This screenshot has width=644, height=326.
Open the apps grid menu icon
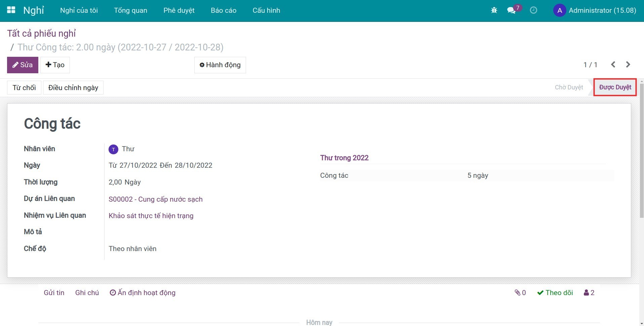[x=11, y=10]
